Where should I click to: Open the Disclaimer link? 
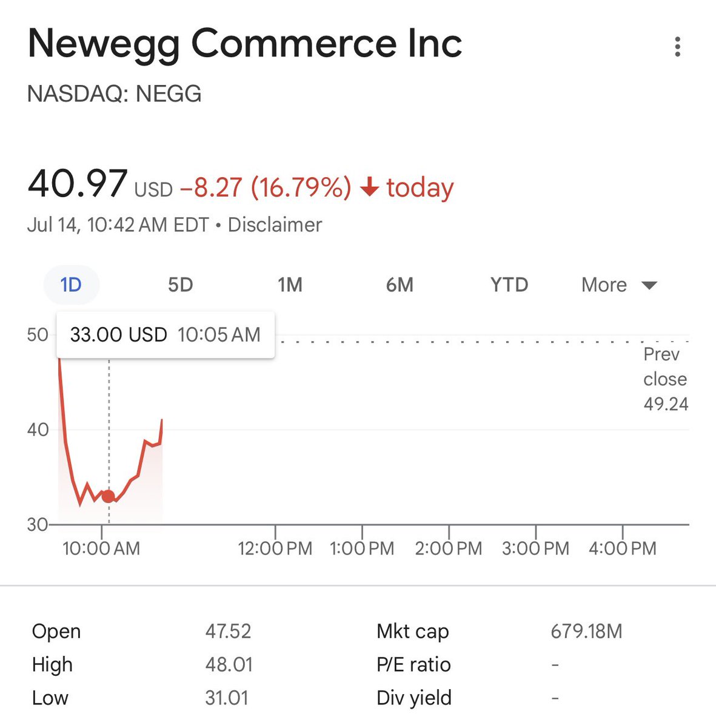click(x=275, y=224)
